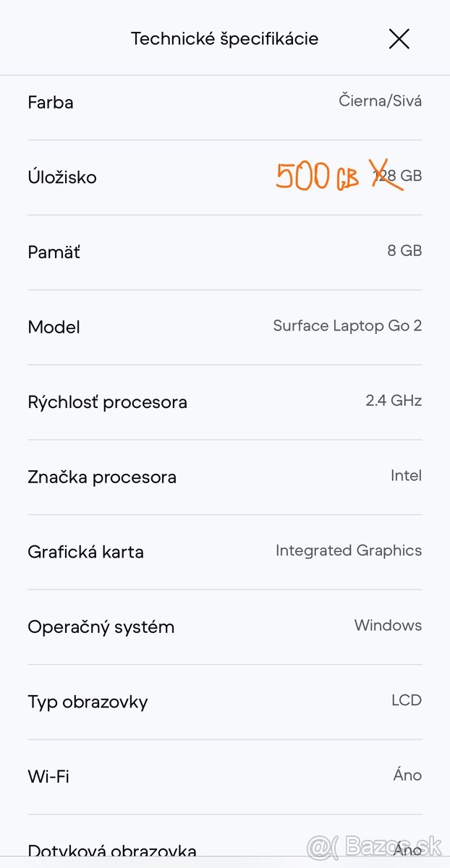450x868 pixels.
Task: Close the Technické špecifikácie panel
Action: pyautogui.click(x=399, y=39)
